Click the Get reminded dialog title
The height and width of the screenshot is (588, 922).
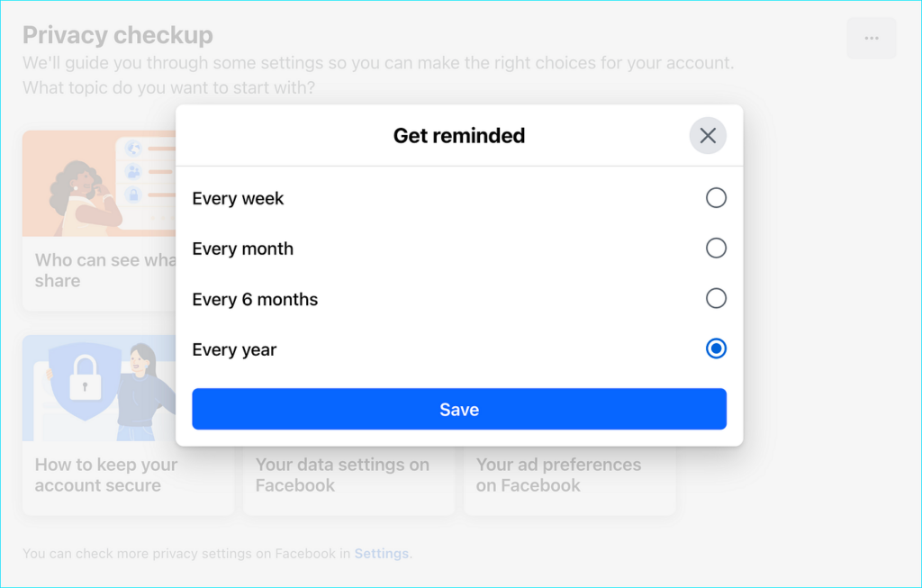pos(458,135)
